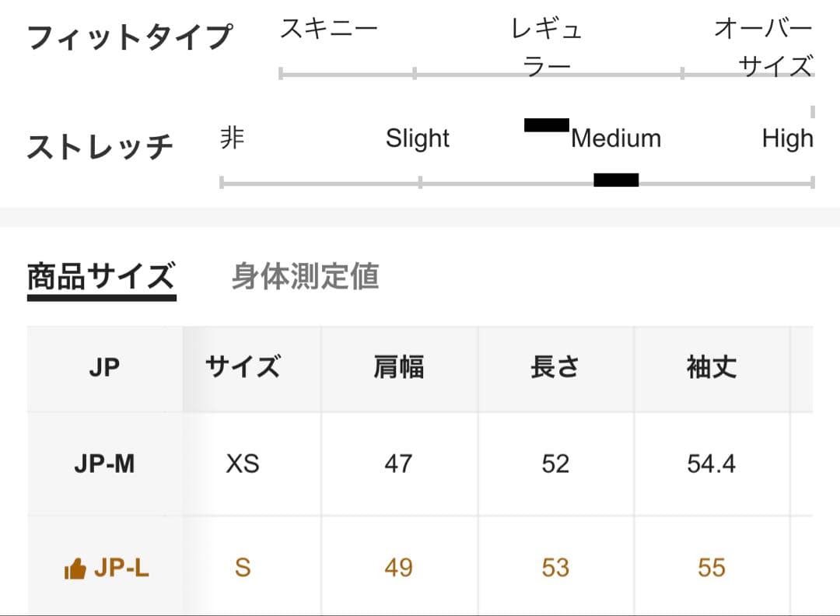The width and height of the screenshot is (840, 616).
Task: Click the 袖丈 column header
Action: tap(712, 368)
